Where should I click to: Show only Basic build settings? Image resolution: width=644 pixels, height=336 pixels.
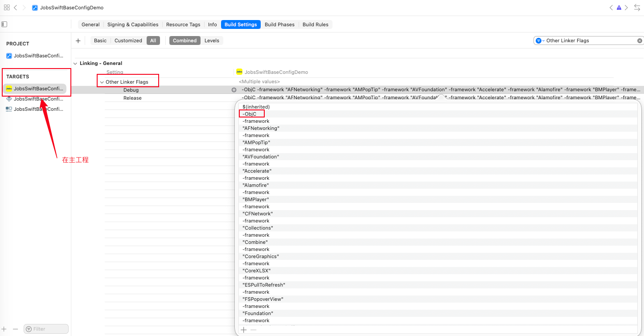pyautogui.click(x=100, y=40)
